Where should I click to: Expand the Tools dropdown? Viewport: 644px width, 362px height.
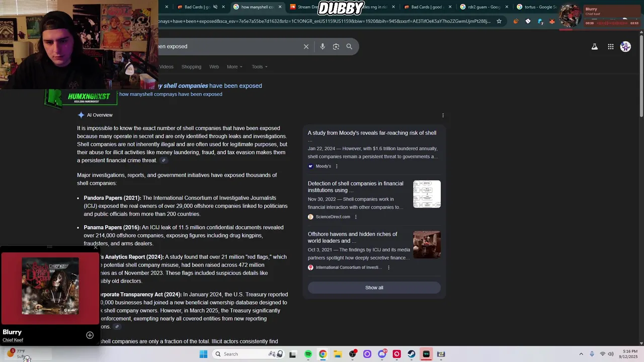pyautogui.click(x=260, y=67)
